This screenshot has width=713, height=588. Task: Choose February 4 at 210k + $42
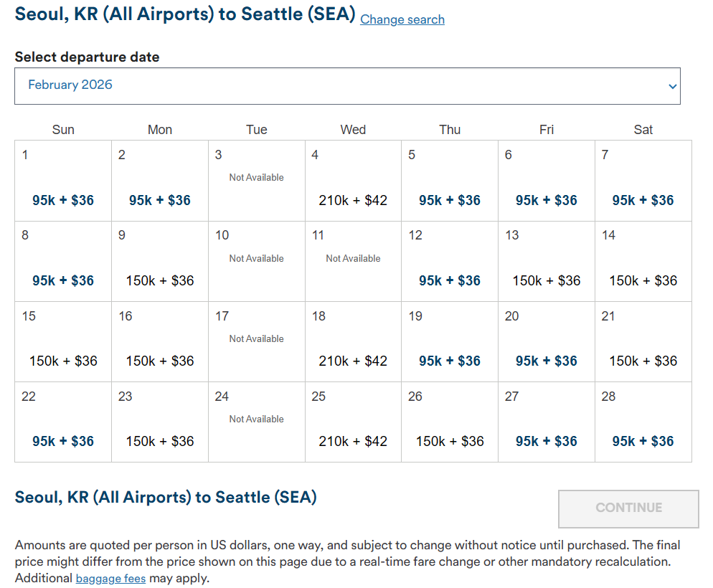[x=353, y=200]
